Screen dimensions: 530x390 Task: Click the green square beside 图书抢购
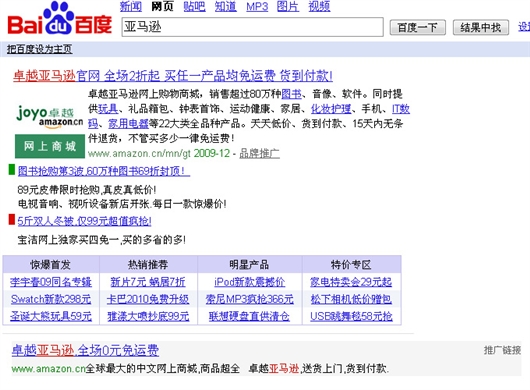click(x=12, y=169)
